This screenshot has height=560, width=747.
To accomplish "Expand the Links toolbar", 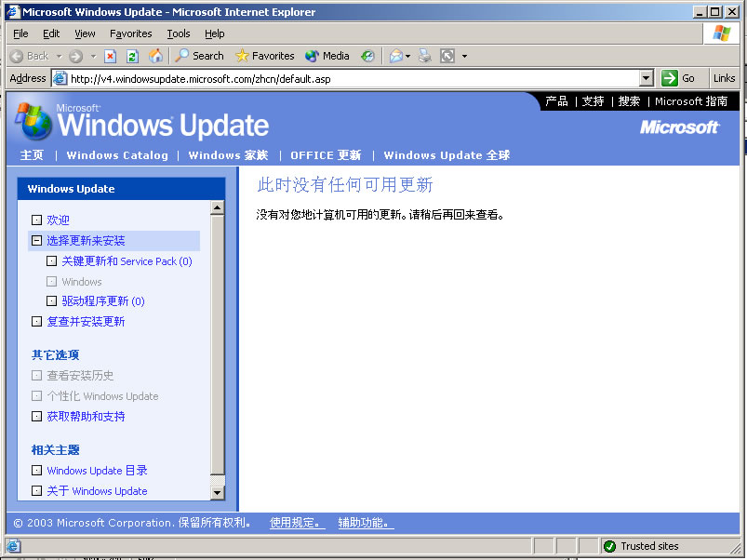I will [724, 78].
